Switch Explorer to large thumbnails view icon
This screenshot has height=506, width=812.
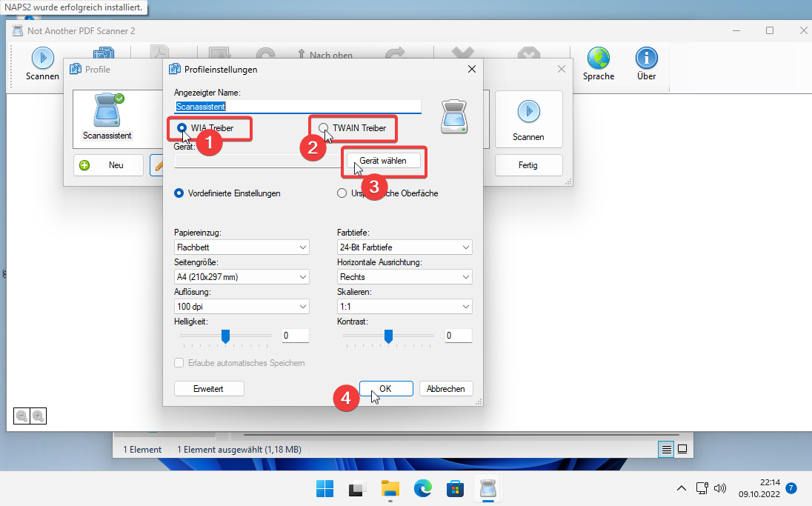(x=682, y=450)
